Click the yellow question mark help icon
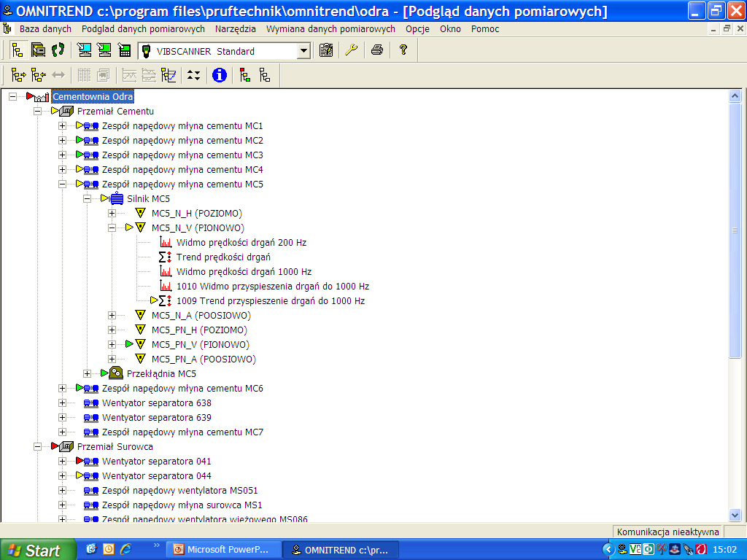 [403, 50]
